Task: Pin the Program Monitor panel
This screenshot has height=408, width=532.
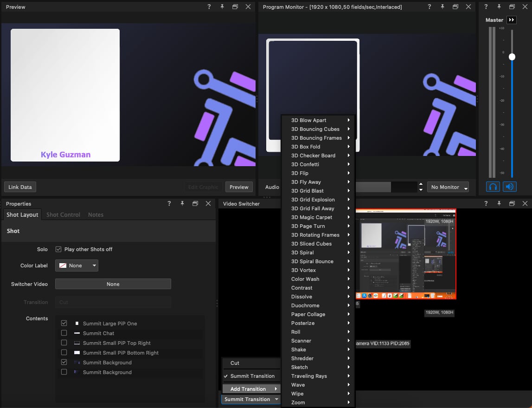Action: coord(442,7)
